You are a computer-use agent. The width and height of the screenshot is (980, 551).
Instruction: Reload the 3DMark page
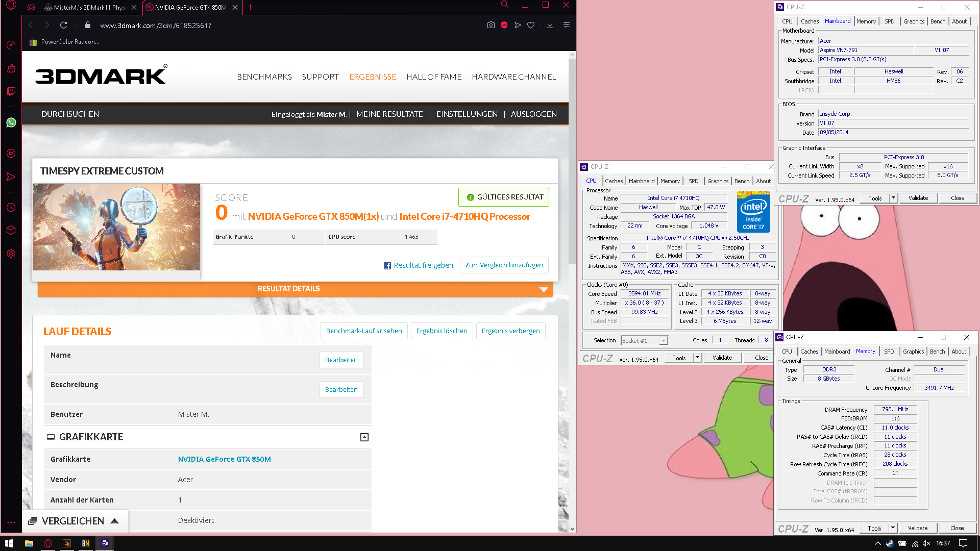63,25
